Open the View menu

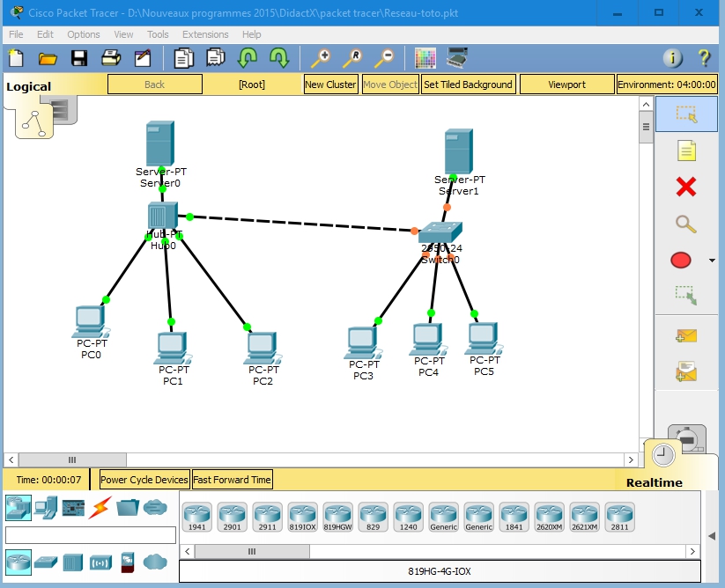(123, 34)
